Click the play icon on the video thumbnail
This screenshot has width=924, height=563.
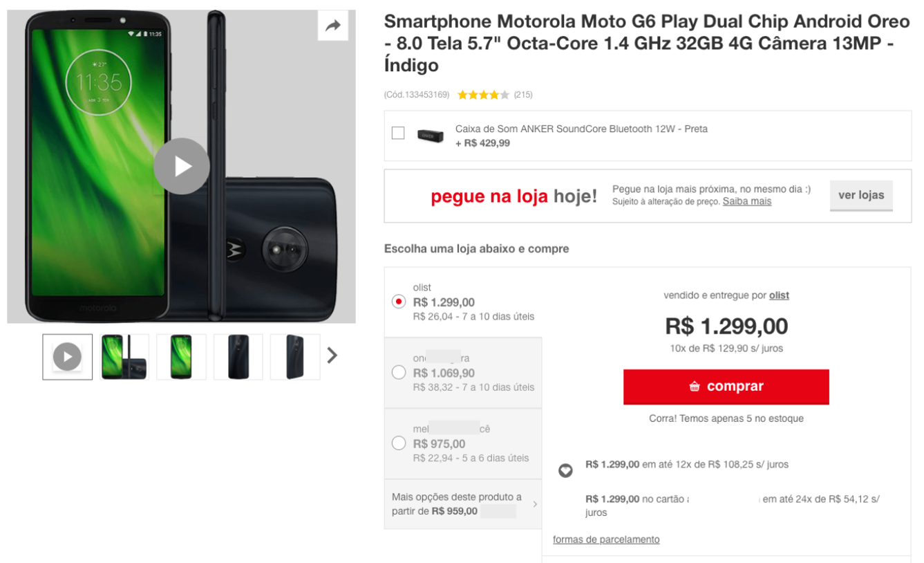(x=66, y=356)
